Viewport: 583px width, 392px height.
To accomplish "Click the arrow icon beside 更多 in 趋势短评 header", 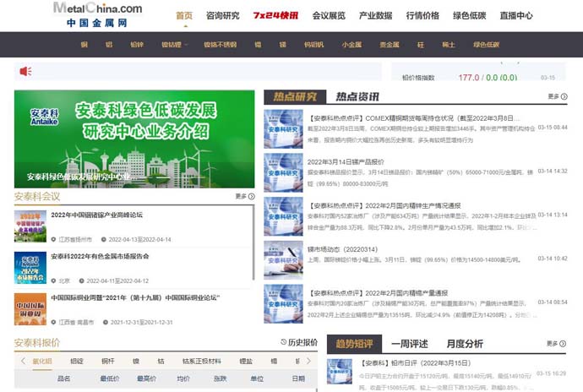I will [563, 344].
